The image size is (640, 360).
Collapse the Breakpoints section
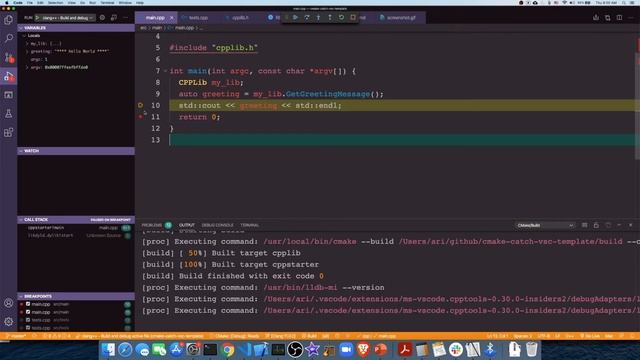click(76, 296)
